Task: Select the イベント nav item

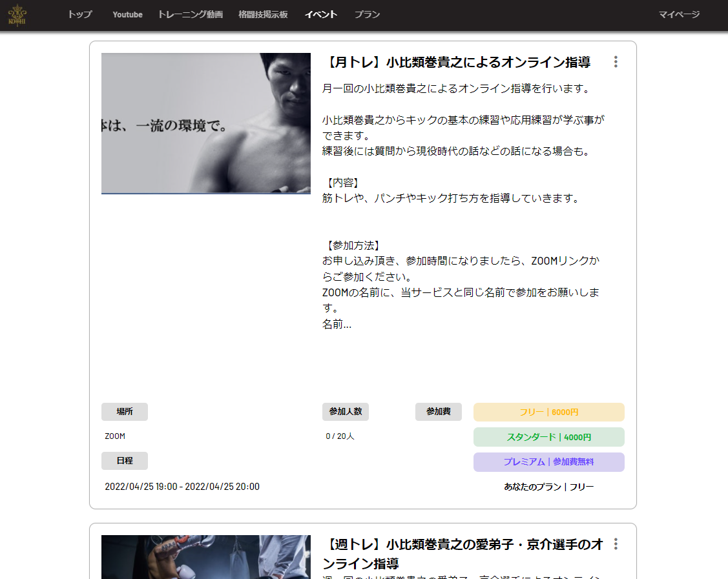Action: click(321, 15)
